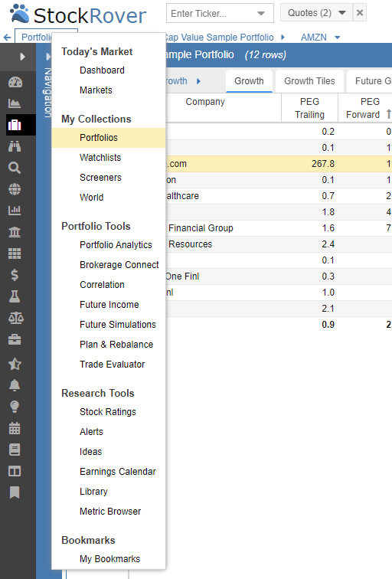Open Earnings Calendar sidebar icon
The height and width of the screenshot is (579, 392).
[15, 428]
